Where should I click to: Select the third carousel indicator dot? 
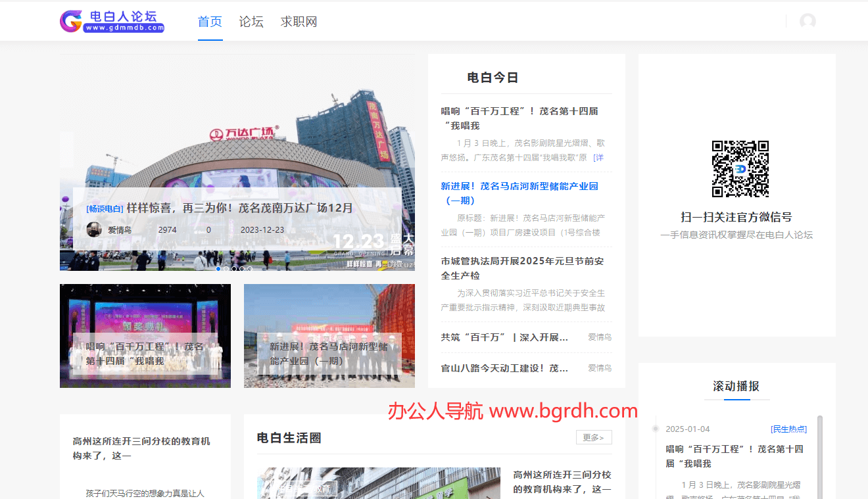[x=234, y=268]
